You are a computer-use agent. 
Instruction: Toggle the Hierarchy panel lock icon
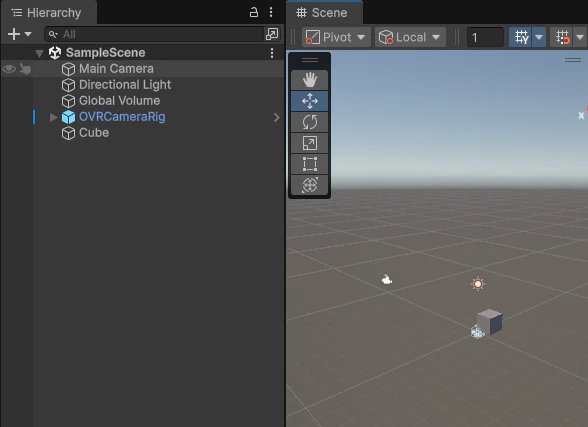click(254, 12)
